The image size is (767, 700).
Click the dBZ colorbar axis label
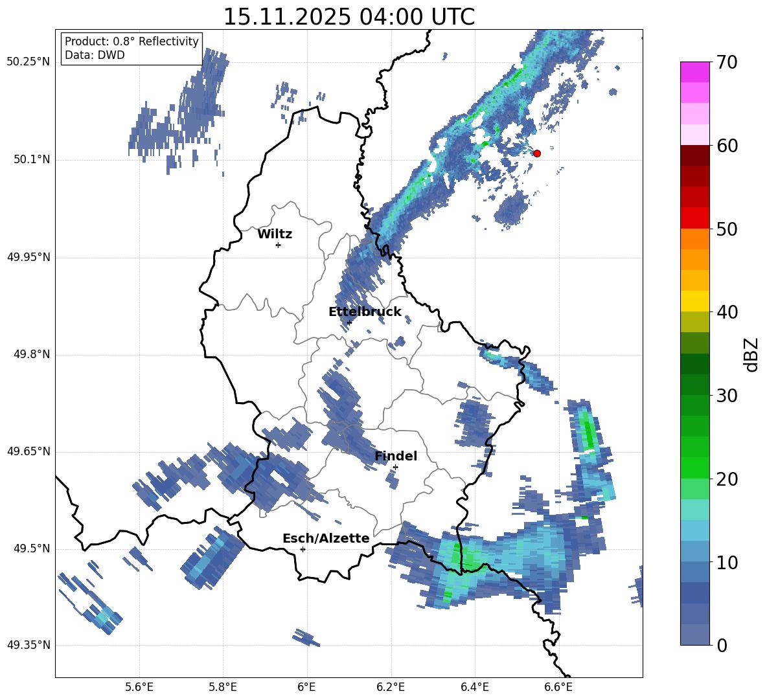(x=752, y=354)
